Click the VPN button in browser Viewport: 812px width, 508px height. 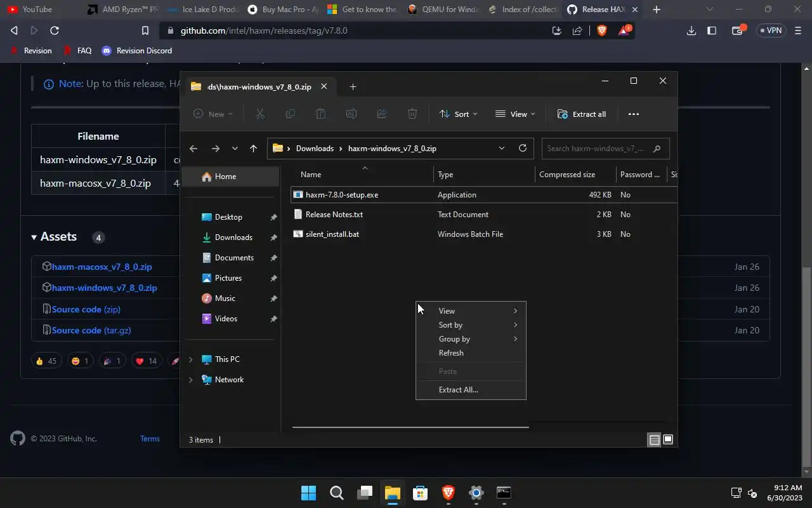pos(770,30)
